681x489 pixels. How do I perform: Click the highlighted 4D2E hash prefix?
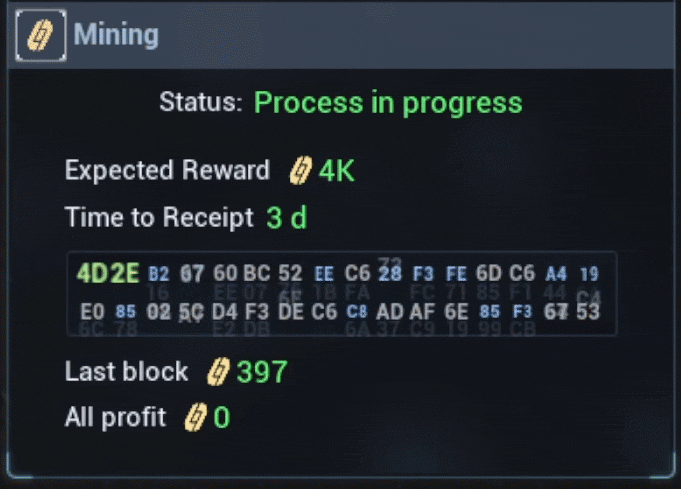[x=108, y=273]
